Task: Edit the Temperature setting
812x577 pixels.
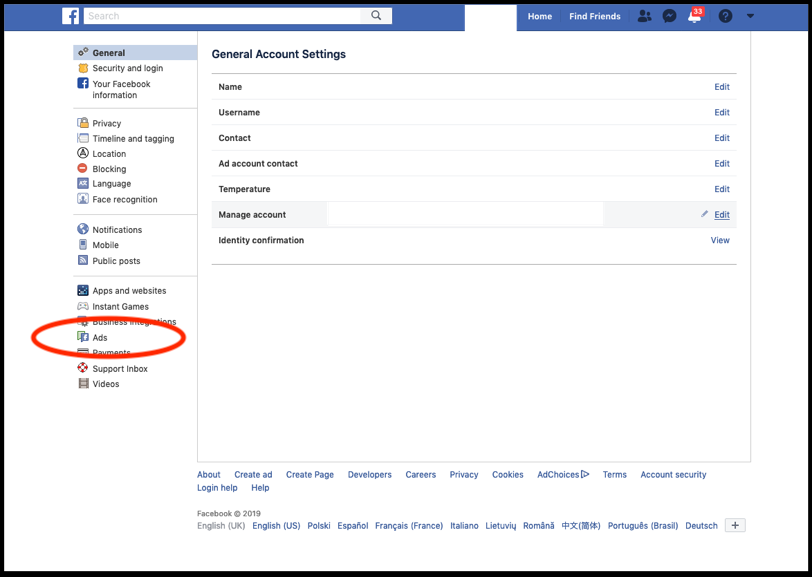Action: 722,189
